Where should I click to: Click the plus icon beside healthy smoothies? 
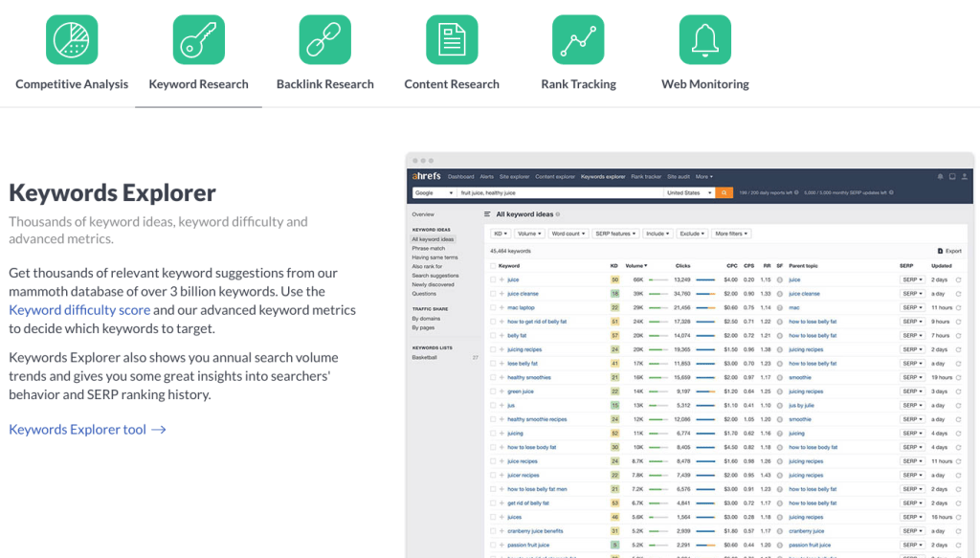(x=501, y=377)
